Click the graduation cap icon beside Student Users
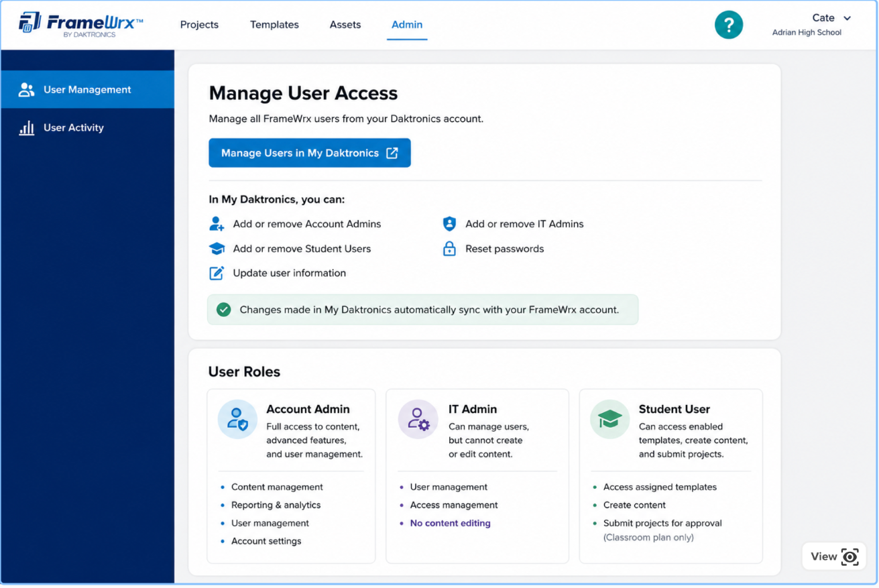This screenshot has height=588, width=879. [217, 249]
